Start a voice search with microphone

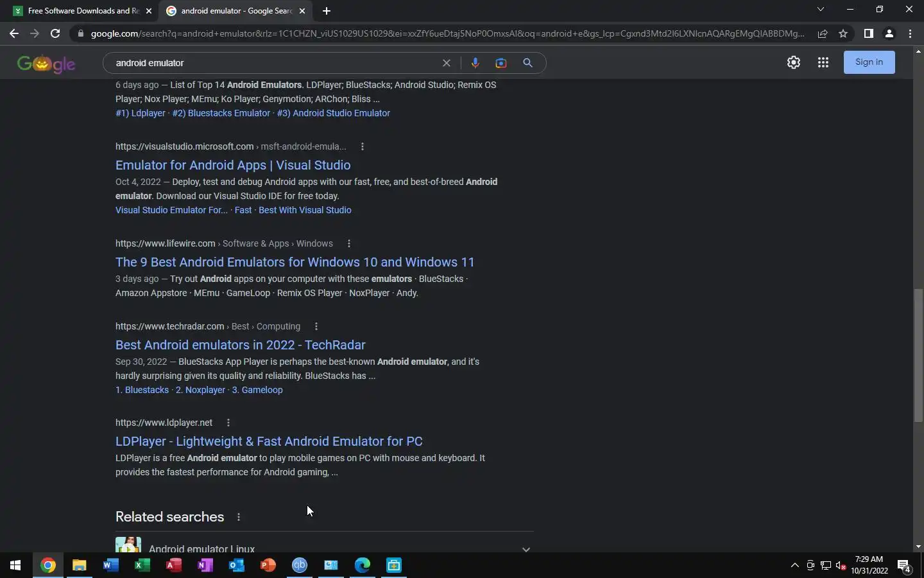tap(475, 63)
